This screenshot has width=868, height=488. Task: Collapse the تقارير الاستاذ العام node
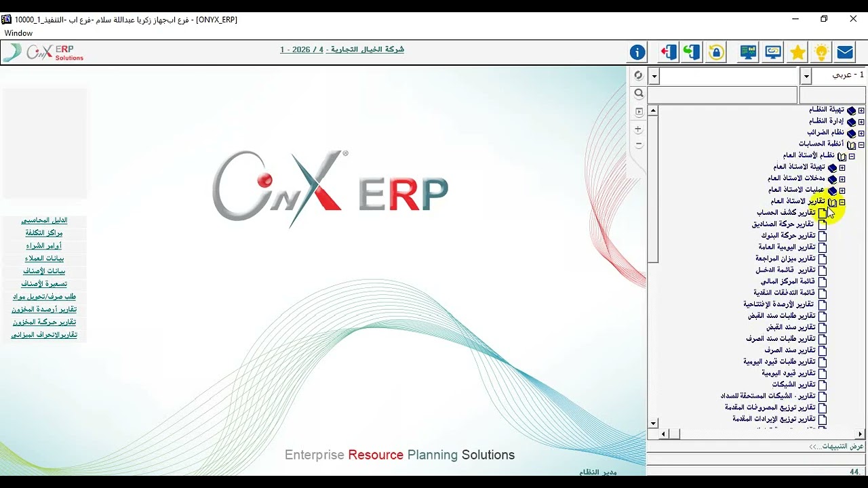[x=842, y=202]
